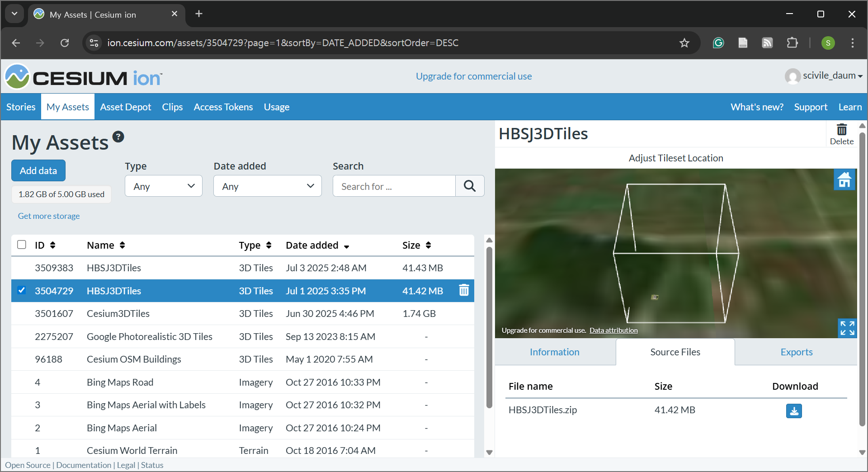
Task: Select Google Photorealistic 3D Tiles row
Action: (243, 336)
